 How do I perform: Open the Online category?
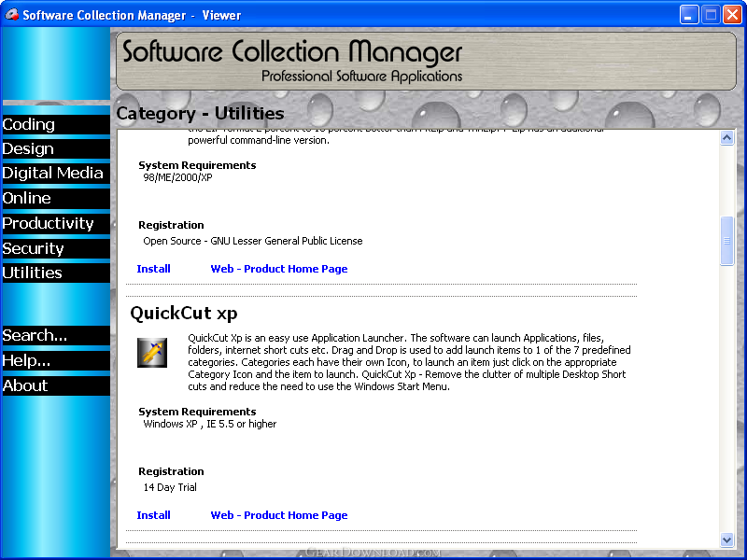[56, 198]
